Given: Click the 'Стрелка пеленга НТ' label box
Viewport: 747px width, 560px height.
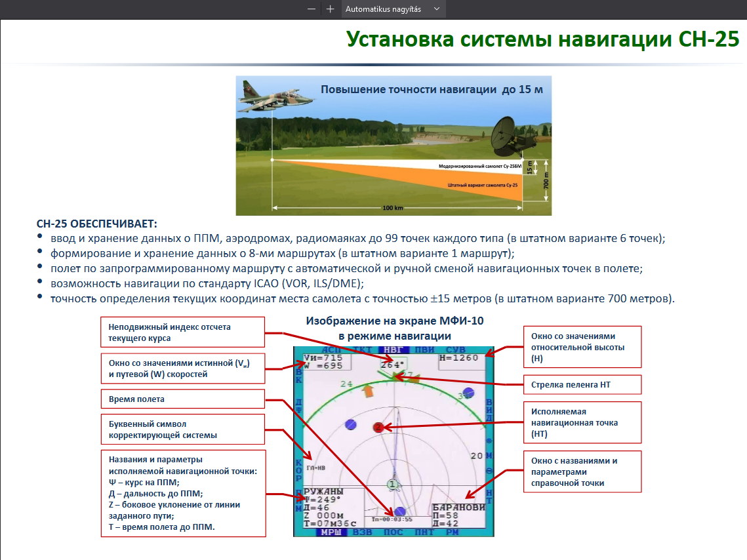Looking at the screenshot, I should (582, 385).
